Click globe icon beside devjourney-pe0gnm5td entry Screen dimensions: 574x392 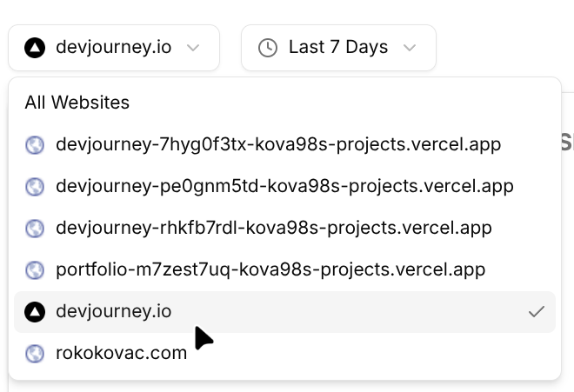coord(35,186)
